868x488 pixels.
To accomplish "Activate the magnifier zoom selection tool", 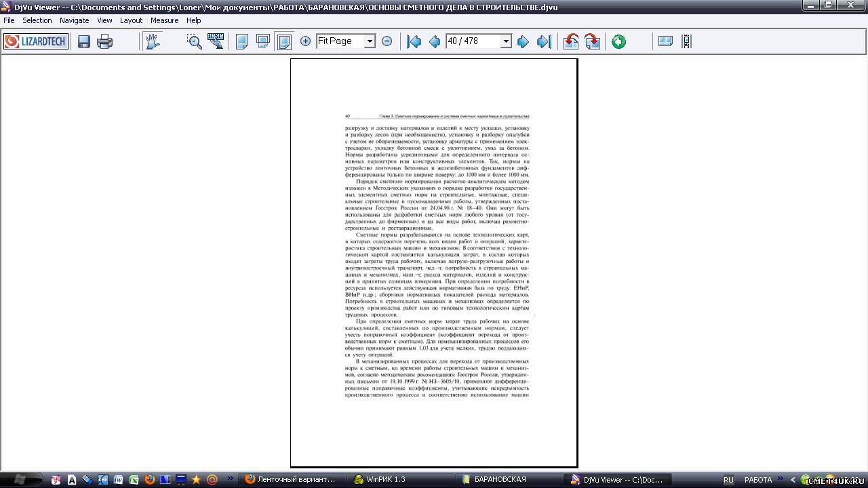I will coord(195,41).
